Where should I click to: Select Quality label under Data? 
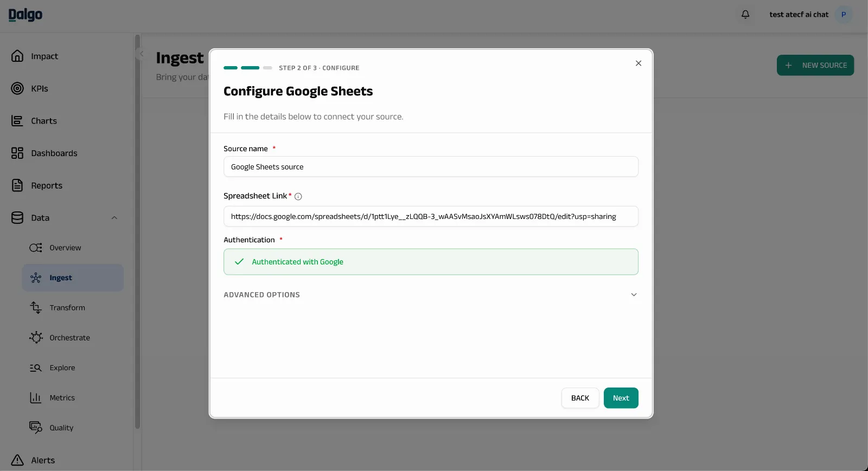click(x=61, y=428)
